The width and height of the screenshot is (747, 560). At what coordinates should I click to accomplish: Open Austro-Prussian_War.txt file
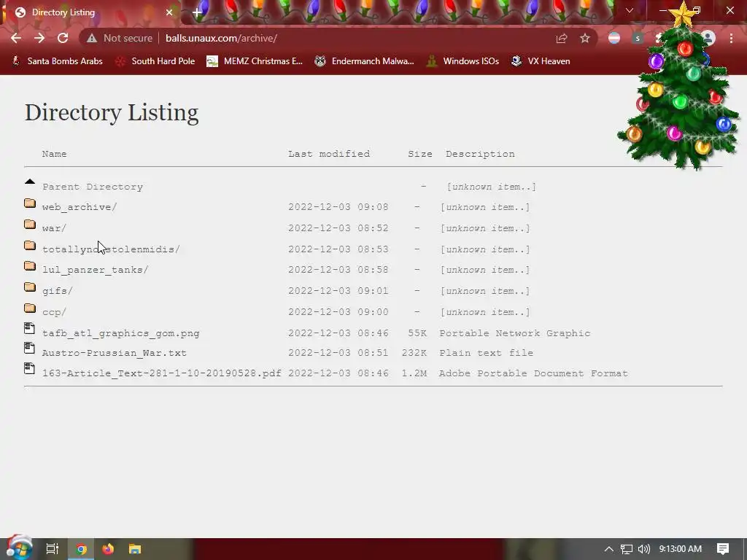pos(115,353)
